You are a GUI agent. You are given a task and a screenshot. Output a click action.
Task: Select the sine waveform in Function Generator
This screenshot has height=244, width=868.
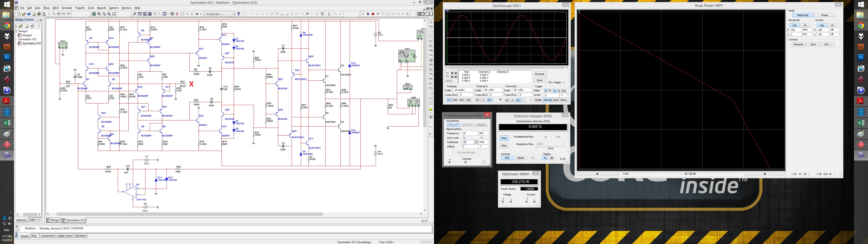pyautogui.click(x=453, y=125)
